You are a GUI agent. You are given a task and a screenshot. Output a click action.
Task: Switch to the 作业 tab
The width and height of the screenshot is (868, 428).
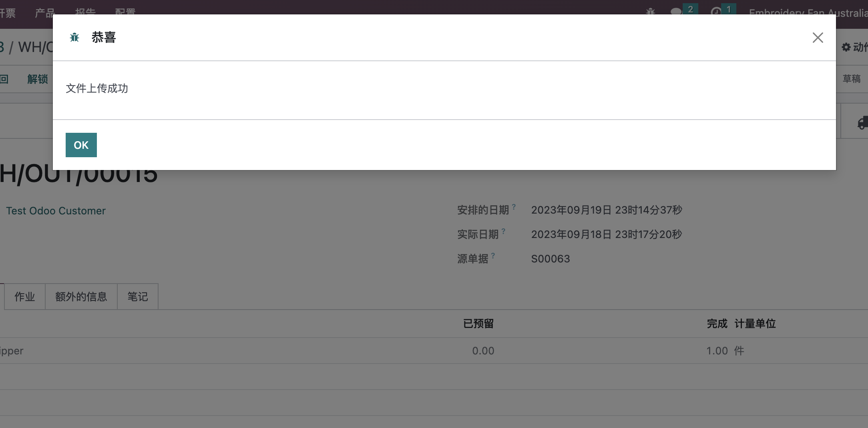pos(25,296)
